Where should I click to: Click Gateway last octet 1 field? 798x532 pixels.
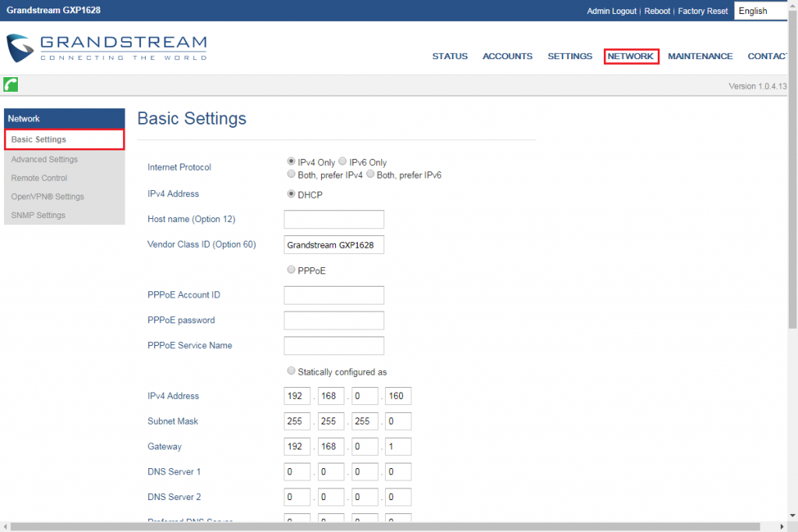point(398,446)
